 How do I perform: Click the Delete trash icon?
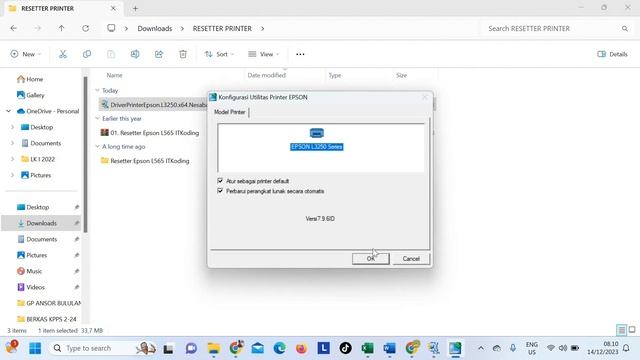tap(183, 54)
